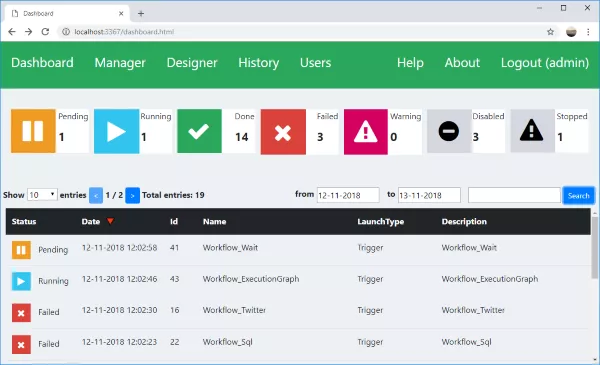Click the browser forward arrow
600x365 pixels.
[29, 32]
